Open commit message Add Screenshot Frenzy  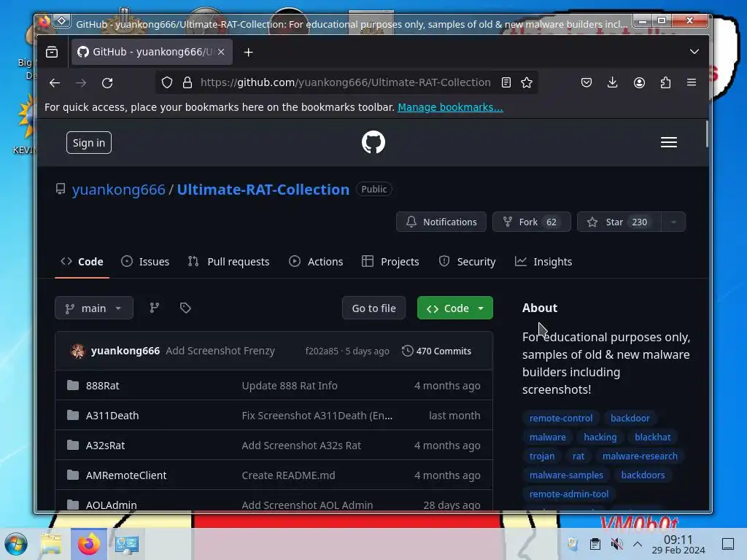(220, 351)
